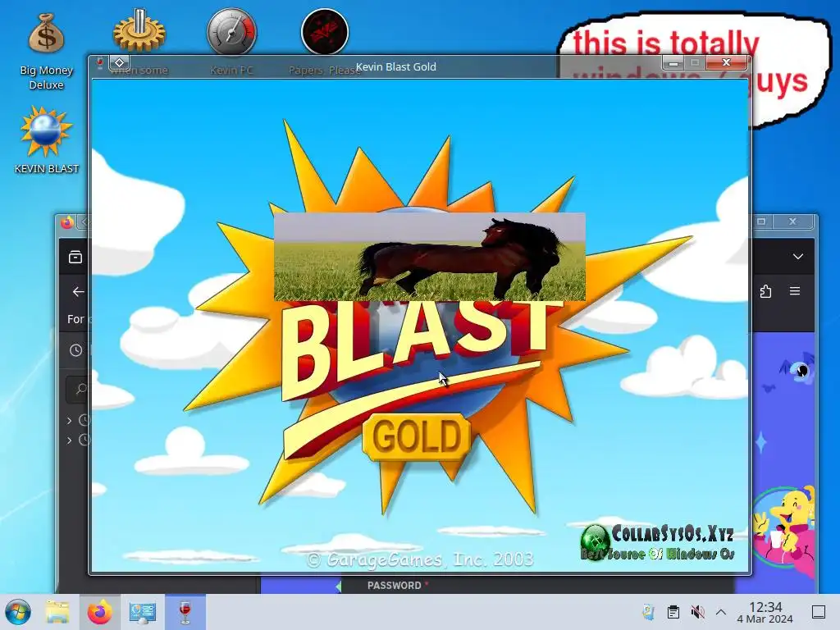Expand first history tree row
840x630 pixels.
69,421
